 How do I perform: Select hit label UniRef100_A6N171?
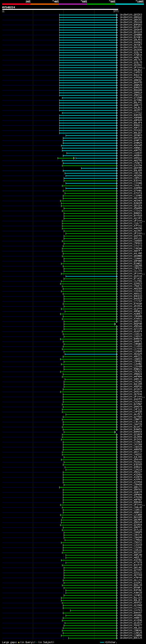(131, 58)
